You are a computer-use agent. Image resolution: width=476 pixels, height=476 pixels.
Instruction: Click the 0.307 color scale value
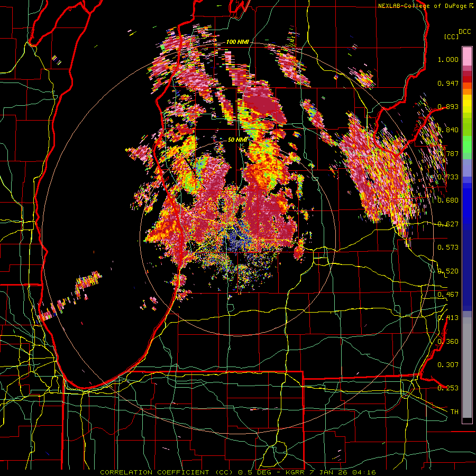point(448,365)
